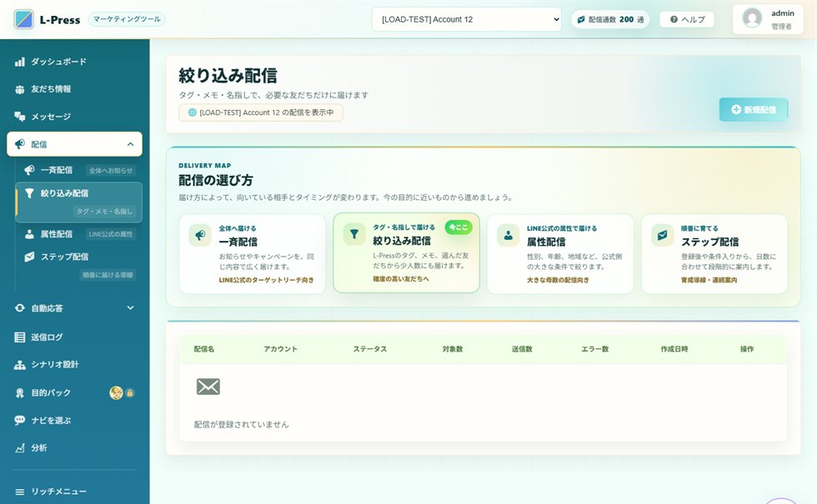This screenshot has height=504, width=817.
Task: Click the 配信名 column header
Action: [x=203, y=349]
